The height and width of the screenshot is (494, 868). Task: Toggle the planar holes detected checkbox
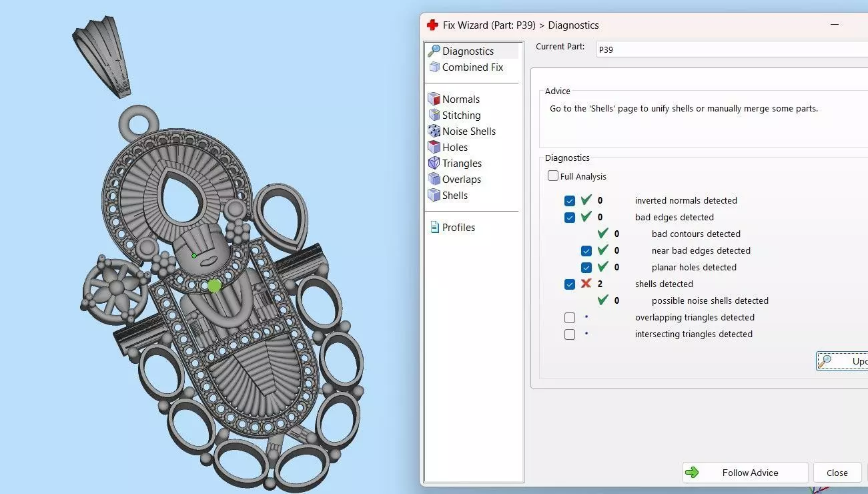click(x=586, y=267)
